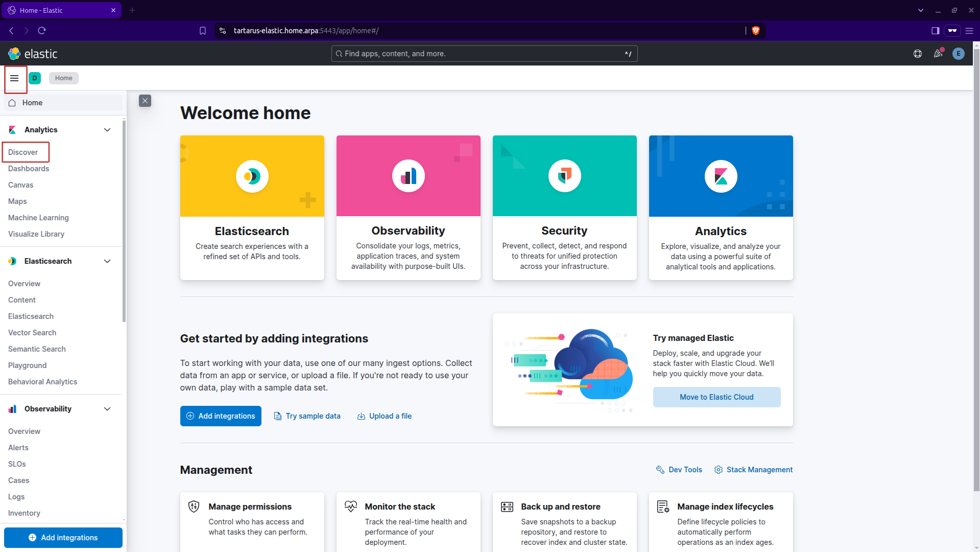The image size is (980, 552).
Task: Open the help menu lifebuoy icon
Action: (x=917, y=54)
